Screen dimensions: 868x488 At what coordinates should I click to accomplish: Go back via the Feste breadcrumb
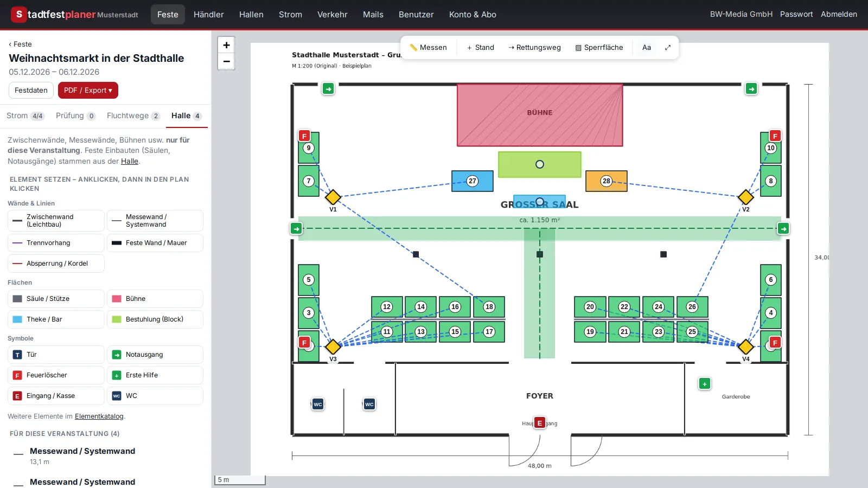(20, 44)
